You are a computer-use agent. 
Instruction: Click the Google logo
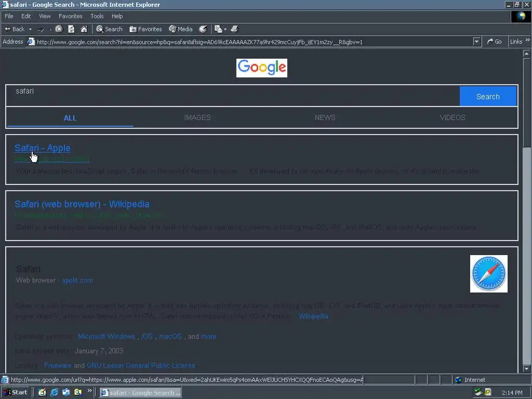pyautogui.click(x=262, y=68)
